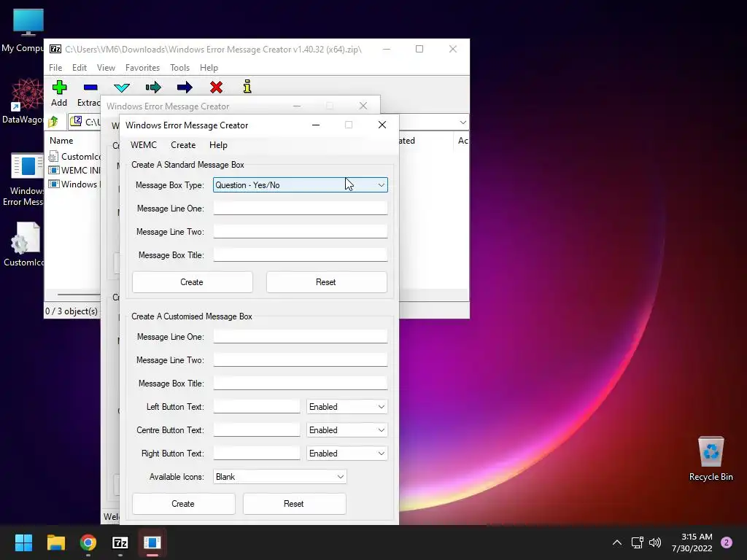Open the Favorites menu in 7-Zip
747x560 pixels.
(x=142, y=68)
